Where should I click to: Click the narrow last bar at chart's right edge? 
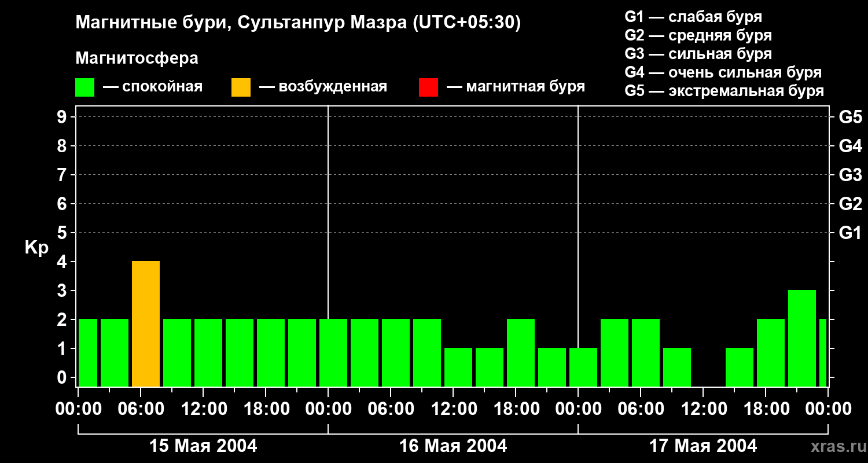point(823,352)
